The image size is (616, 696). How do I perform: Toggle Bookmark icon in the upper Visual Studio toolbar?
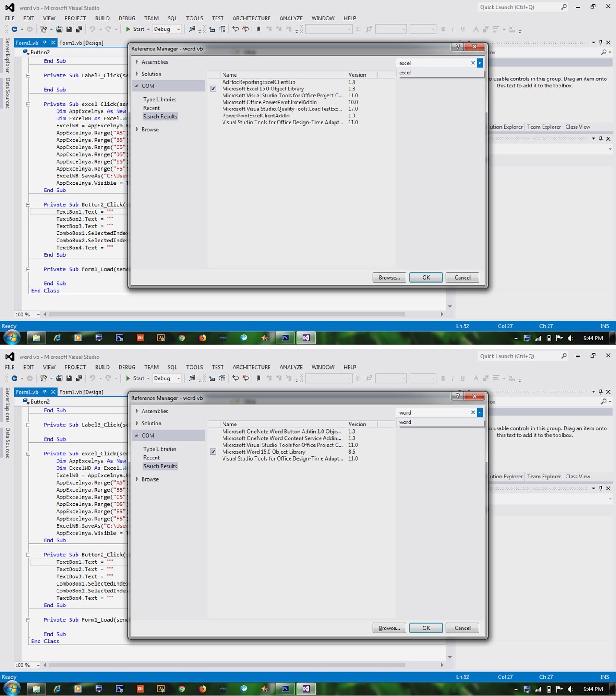point(259,29)
